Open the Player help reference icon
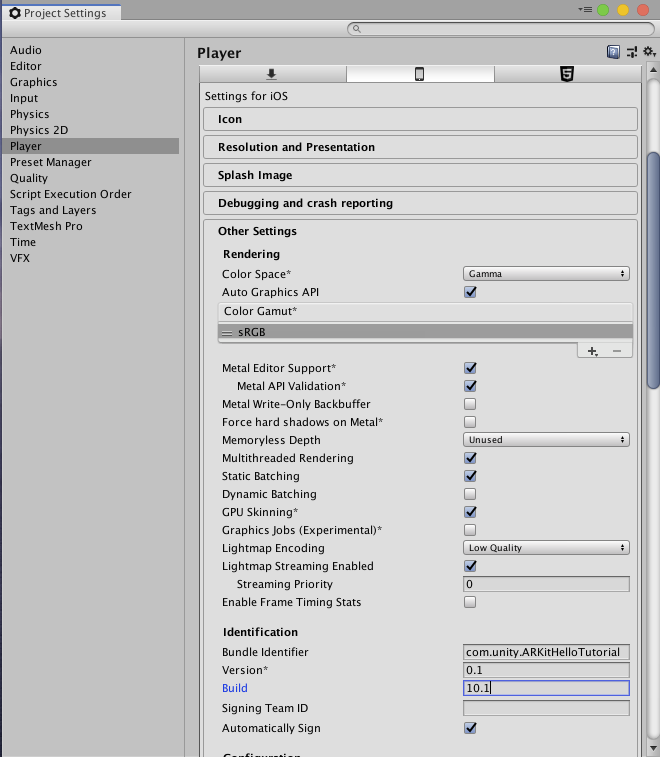Screen dimensions: 660x757 pyautogui.click(x=613, y=52)
